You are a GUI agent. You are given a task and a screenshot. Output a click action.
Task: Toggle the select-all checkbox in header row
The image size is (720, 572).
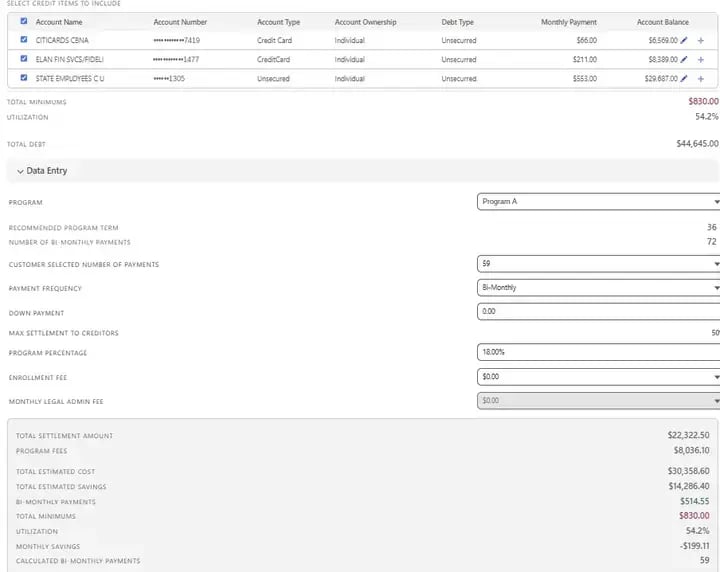24,21
